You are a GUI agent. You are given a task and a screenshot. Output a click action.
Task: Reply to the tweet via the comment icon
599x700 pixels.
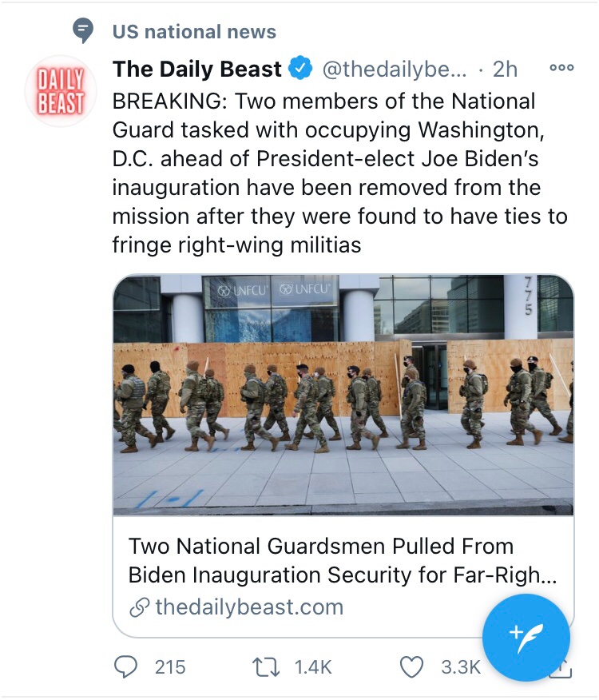coord(125,666)
